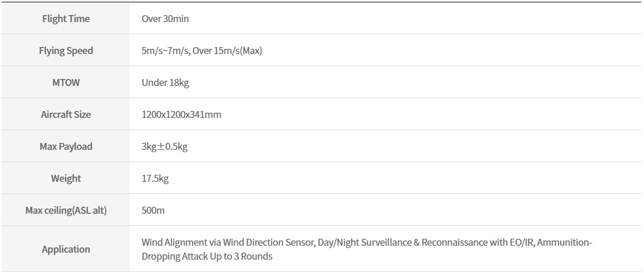
Task: Select the Aircraft Size header cell
Action: 66,114
